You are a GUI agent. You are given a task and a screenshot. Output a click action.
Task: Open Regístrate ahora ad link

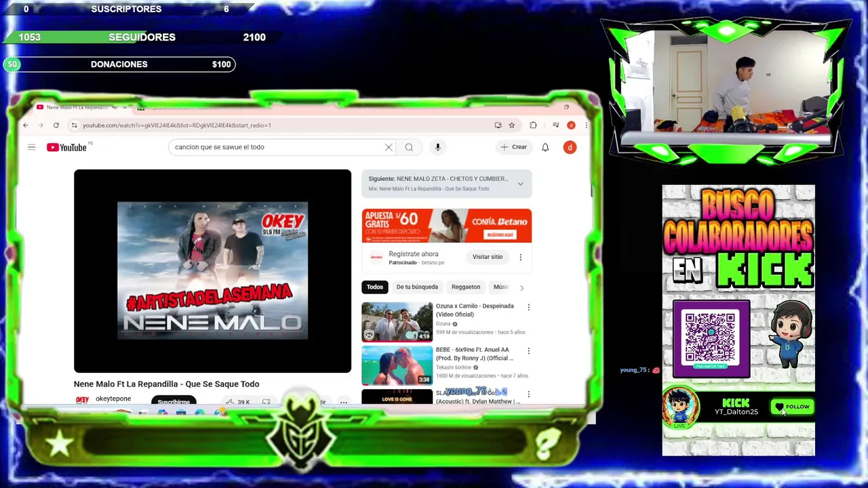point(414,254)
